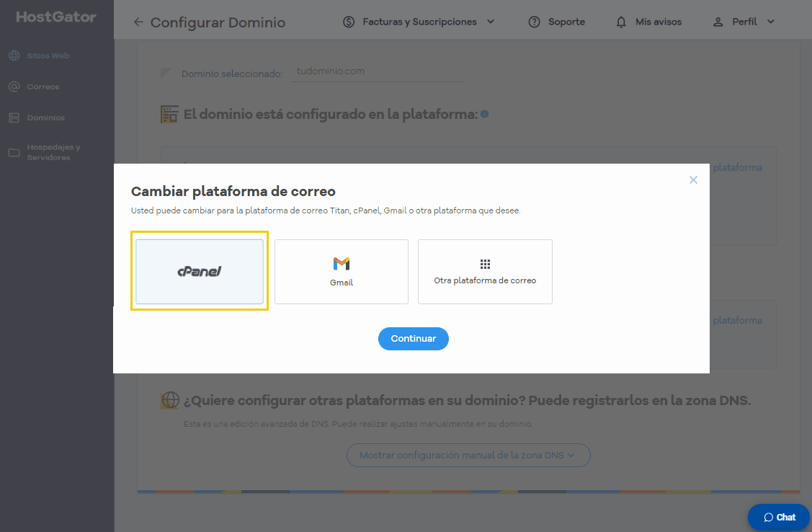
Task: Click the grid icon for other platforms
Action: (x=485, y=264)
